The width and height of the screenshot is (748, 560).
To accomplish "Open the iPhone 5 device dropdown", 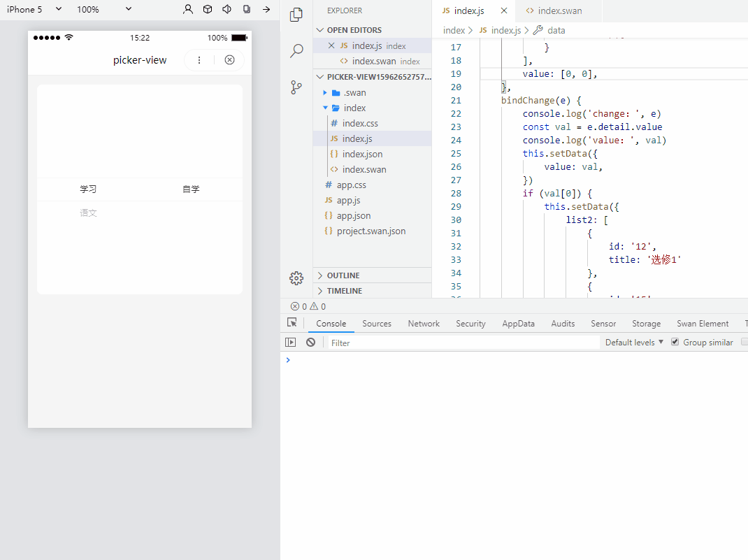I will pos(34,9).
